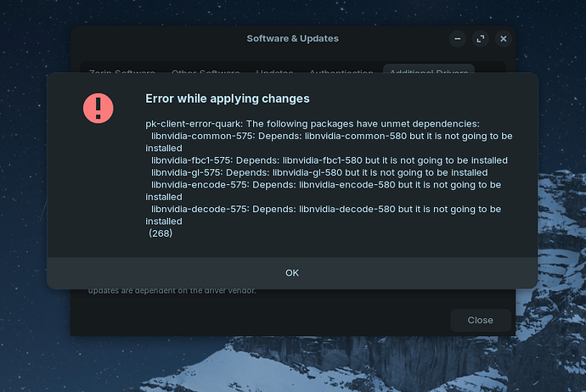Click the (268) error code

coord(161,232)
